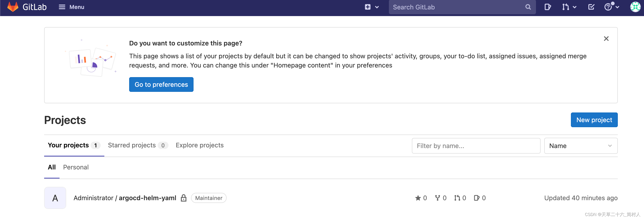Click the project issues count icon

(476, 198)
